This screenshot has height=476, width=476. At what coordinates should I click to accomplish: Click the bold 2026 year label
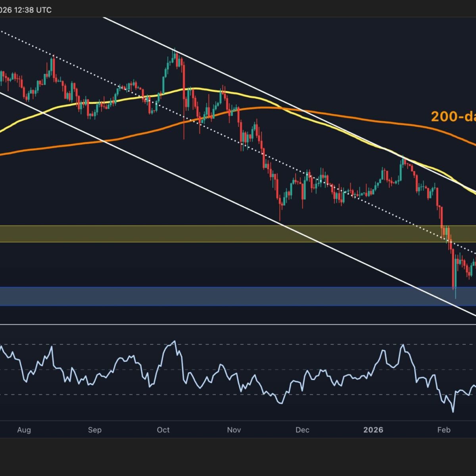(373, 430)
